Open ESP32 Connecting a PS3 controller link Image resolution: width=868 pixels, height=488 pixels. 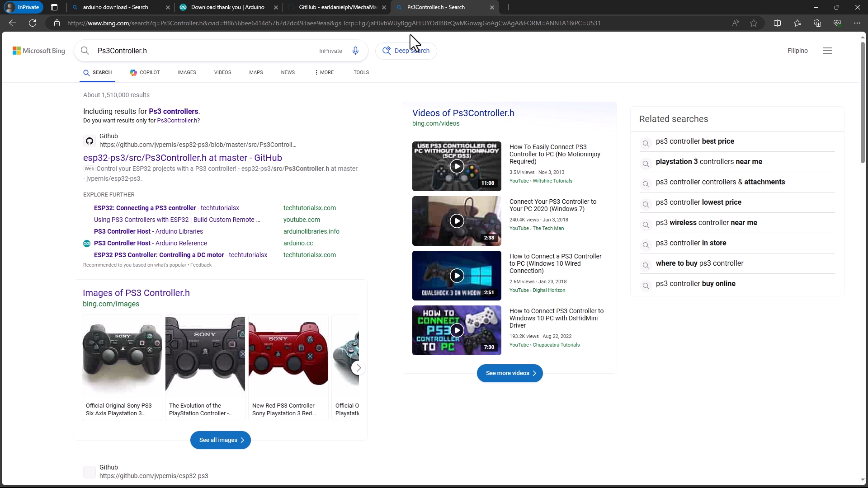pos(166,208)
